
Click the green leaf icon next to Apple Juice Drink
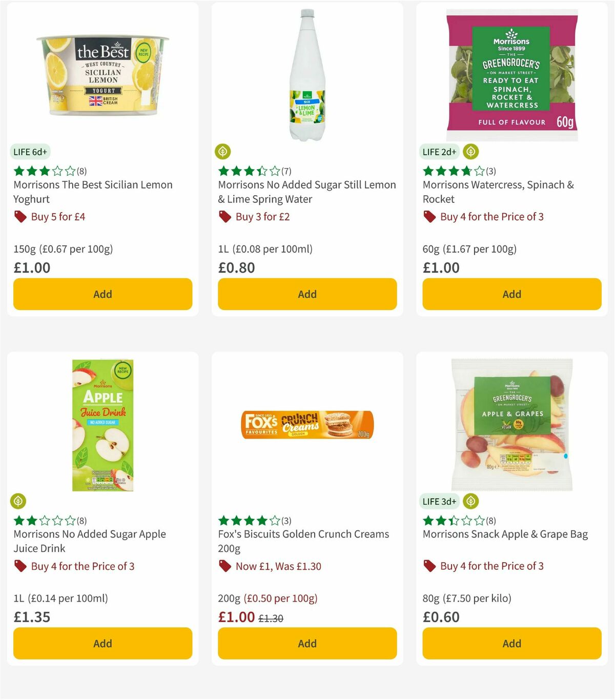point(19,501)
